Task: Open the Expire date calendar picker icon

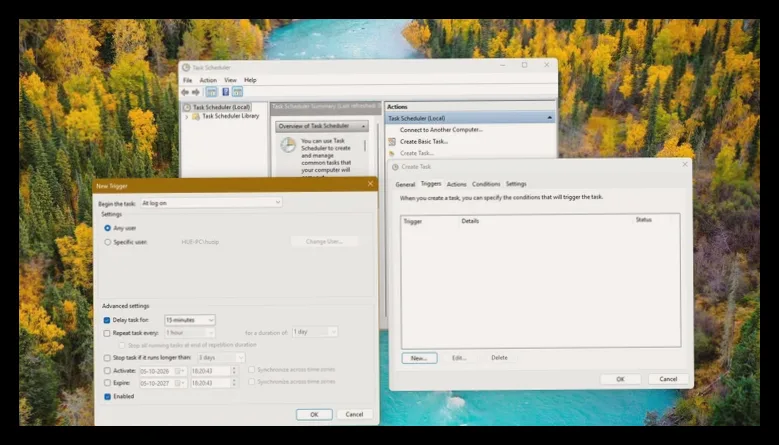Action: point(180,383)
